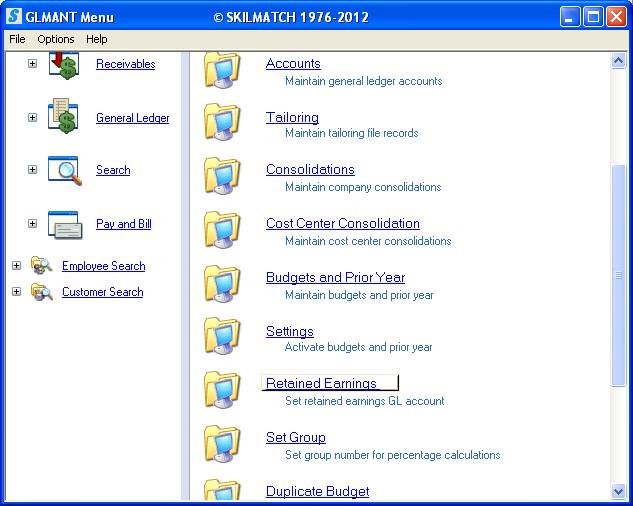This screenshot has height=506, width=633.
Task: Open the Help menu
Action: tap(96, 39)
